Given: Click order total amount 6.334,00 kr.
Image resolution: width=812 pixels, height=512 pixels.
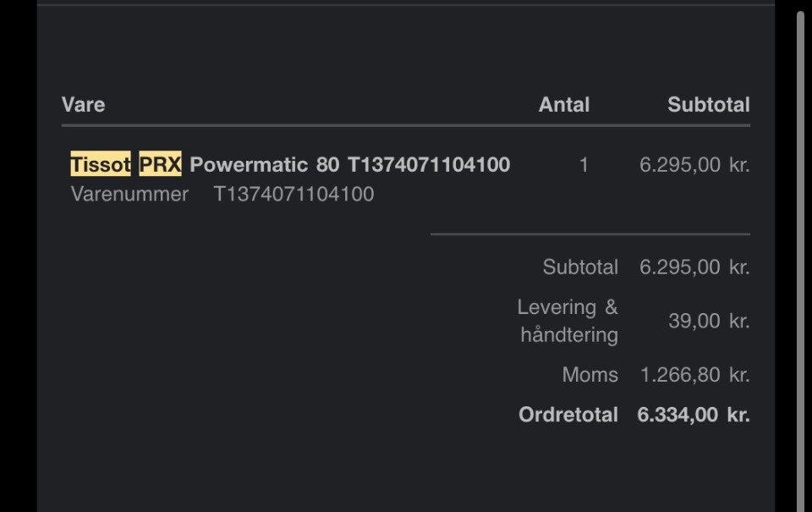Looking at the screenshot, I should pyautogui.click(x=693, y=415).
